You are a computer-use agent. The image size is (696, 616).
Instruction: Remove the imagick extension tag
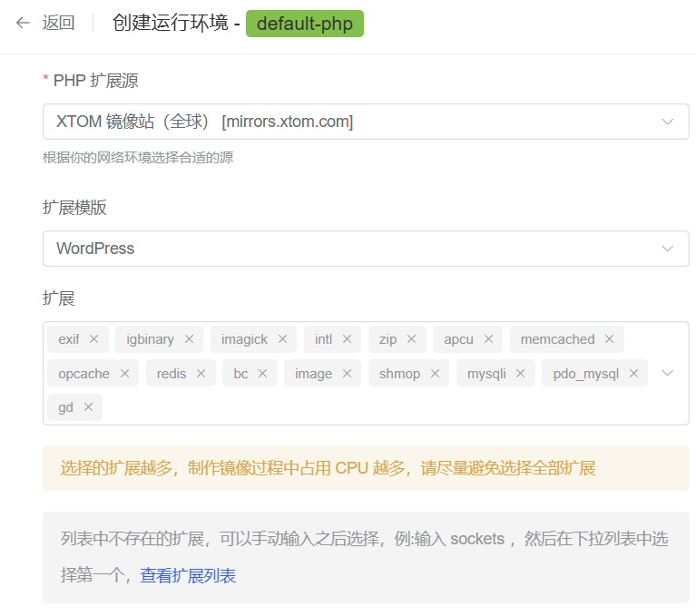coord(283,339)
